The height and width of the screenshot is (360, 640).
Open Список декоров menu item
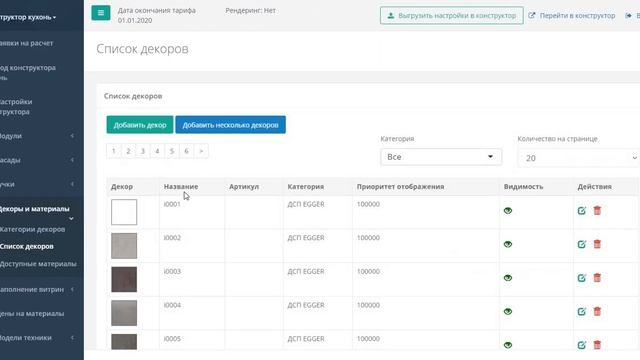(27, 247)
